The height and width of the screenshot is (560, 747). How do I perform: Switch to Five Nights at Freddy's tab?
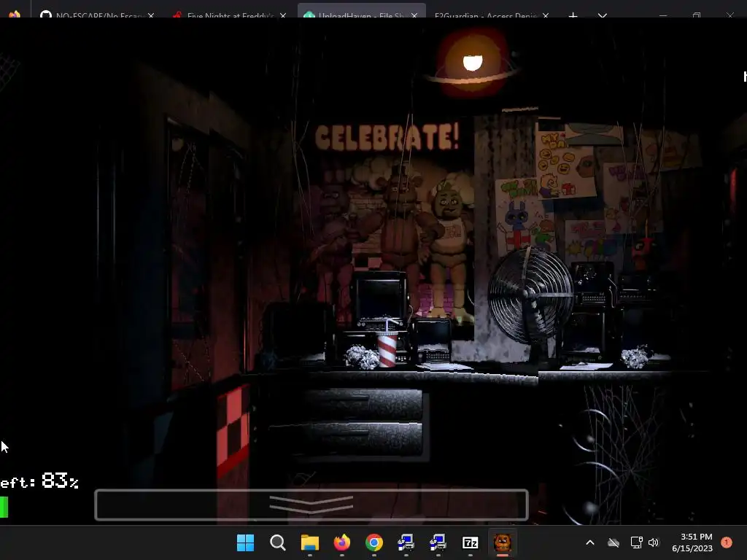pos(229,15)
